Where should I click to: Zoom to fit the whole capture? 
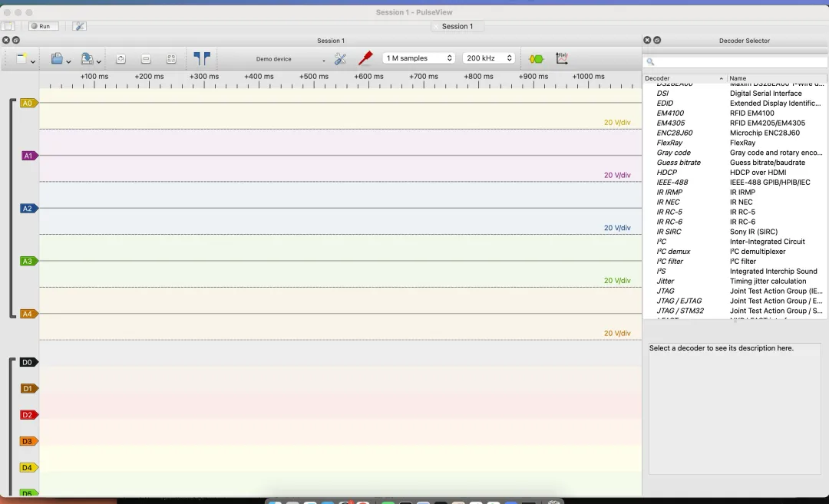[171, 58]
